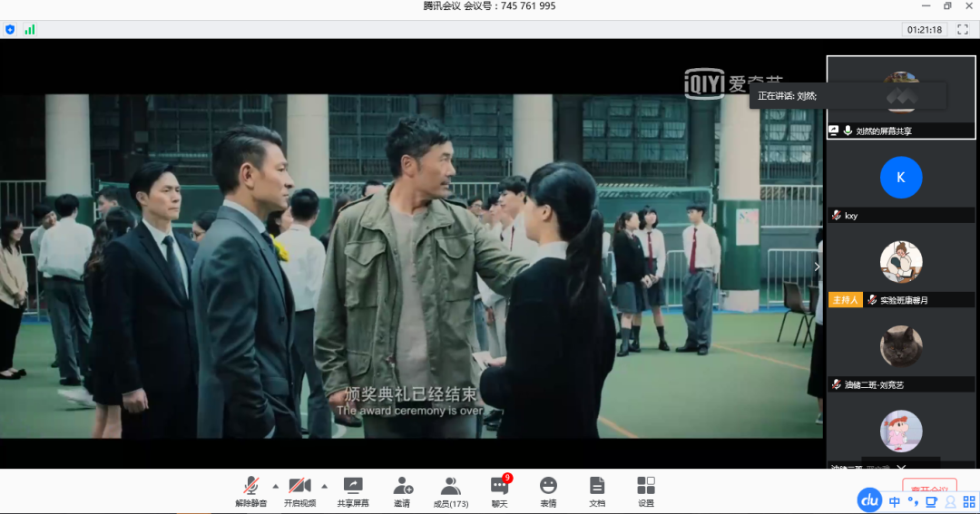Start screen sharing (共享屏幕)

[x=353, y=491]
